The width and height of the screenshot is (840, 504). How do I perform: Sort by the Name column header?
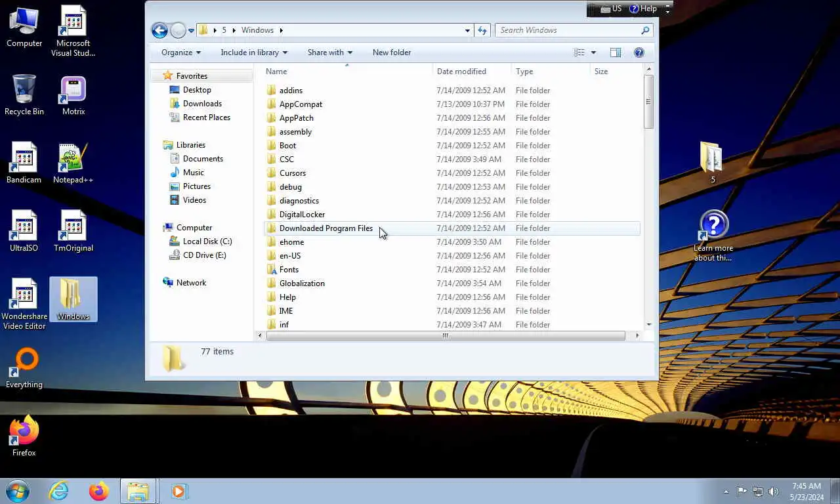point(347,72)
